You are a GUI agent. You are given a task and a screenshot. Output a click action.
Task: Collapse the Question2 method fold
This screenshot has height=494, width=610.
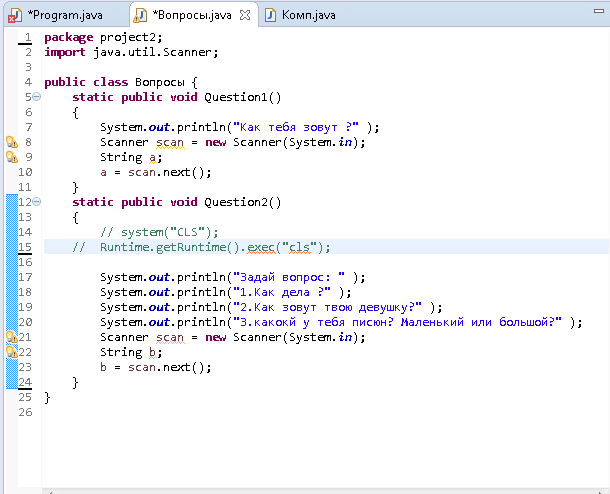pyautogui.click(x=37, y=201)
